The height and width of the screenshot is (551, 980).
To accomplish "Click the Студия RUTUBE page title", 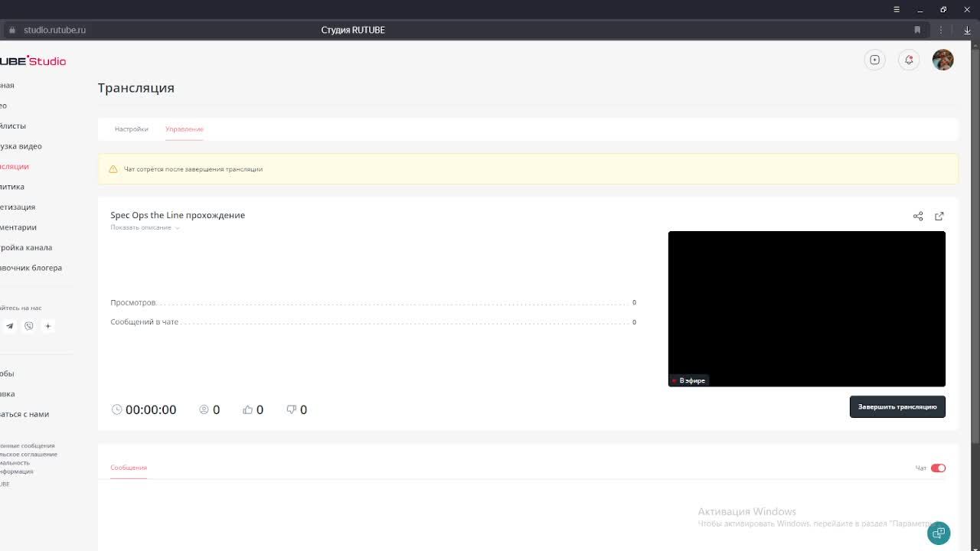I will pos(353,30).
